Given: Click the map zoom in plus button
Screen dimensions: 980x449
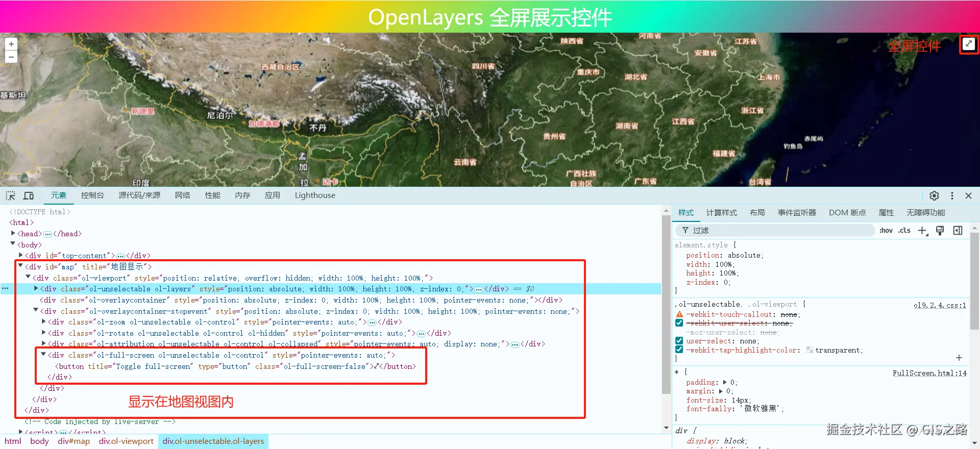Looking at the screenshot, I should pyautogui.click(x=11, y=44).
